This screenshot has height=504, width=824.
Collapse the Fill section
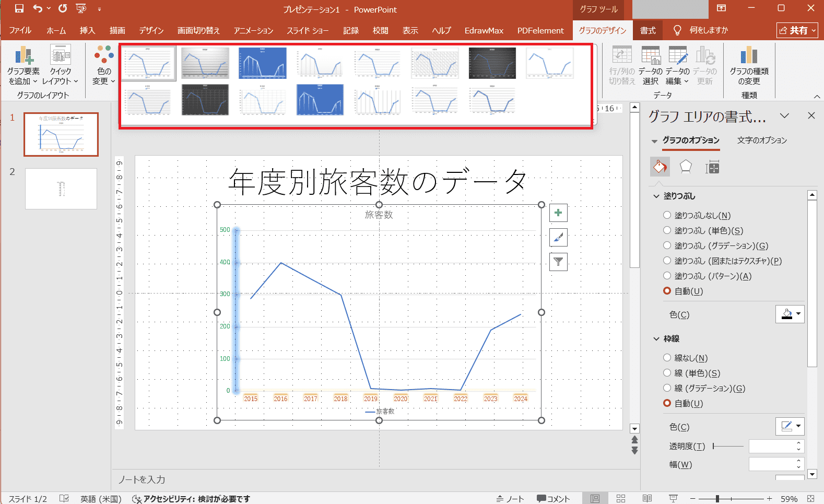(x=657, y=196)
